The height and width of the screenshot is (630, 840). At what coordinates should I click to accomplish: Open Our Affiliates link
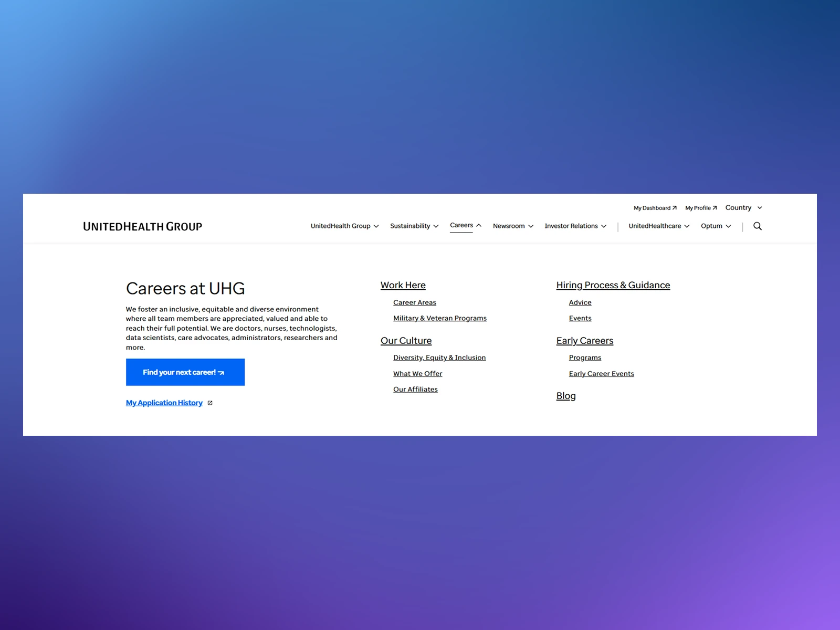(415, 390)
